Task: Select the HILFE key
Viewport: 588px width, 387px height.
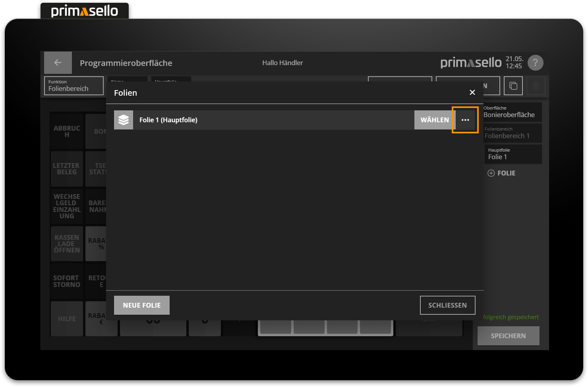Action: (66, 319)
